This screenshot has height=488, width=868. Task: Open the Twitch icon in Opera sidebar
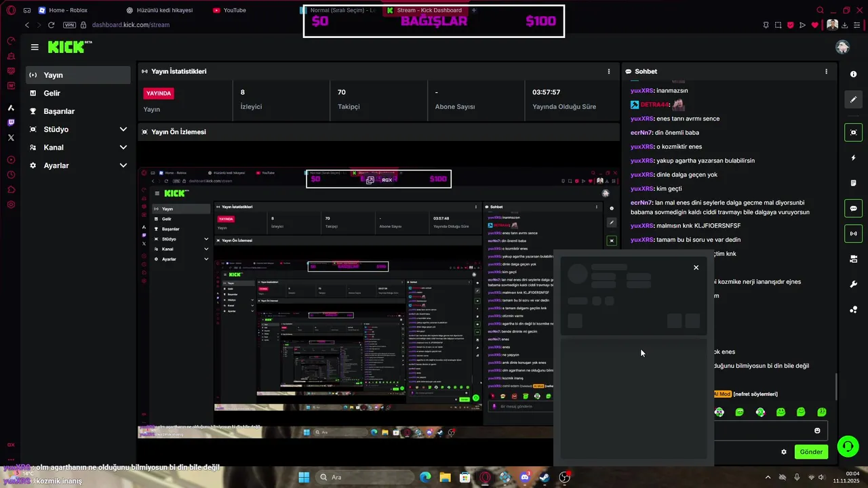[x=11, y=123]
